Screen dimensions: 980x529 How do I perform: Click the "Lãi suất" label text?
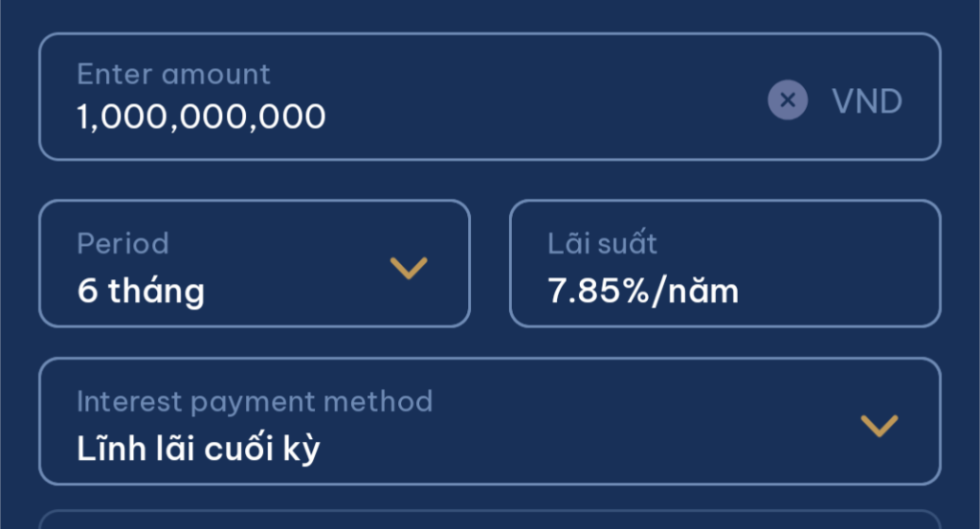pos(602,243)
